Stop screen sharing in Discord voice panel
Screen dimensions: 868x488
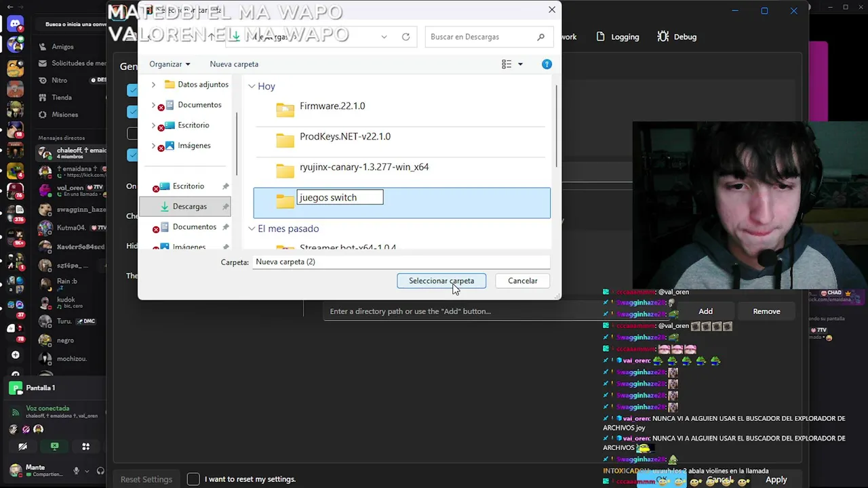[54, 447]
